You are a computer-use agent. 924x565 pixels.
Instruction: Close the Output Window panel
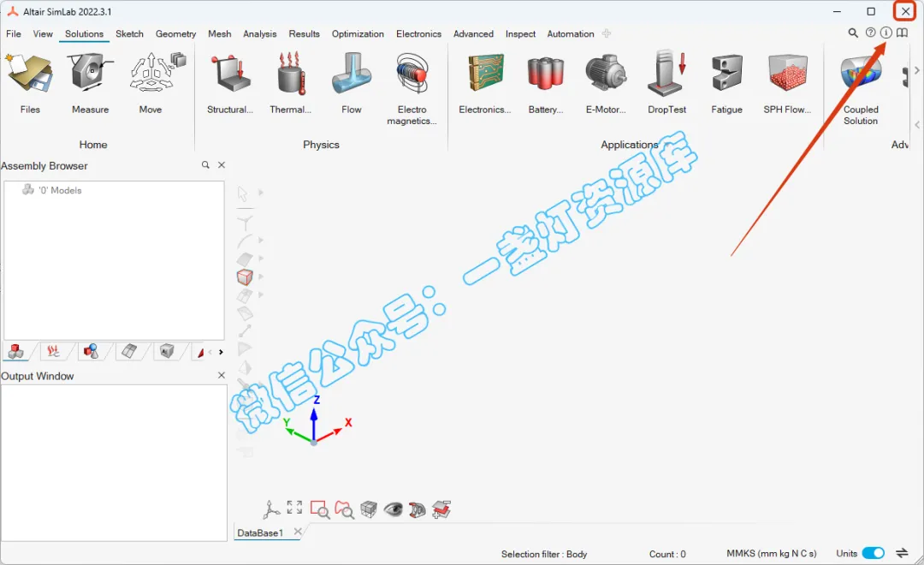pos(222,375)
